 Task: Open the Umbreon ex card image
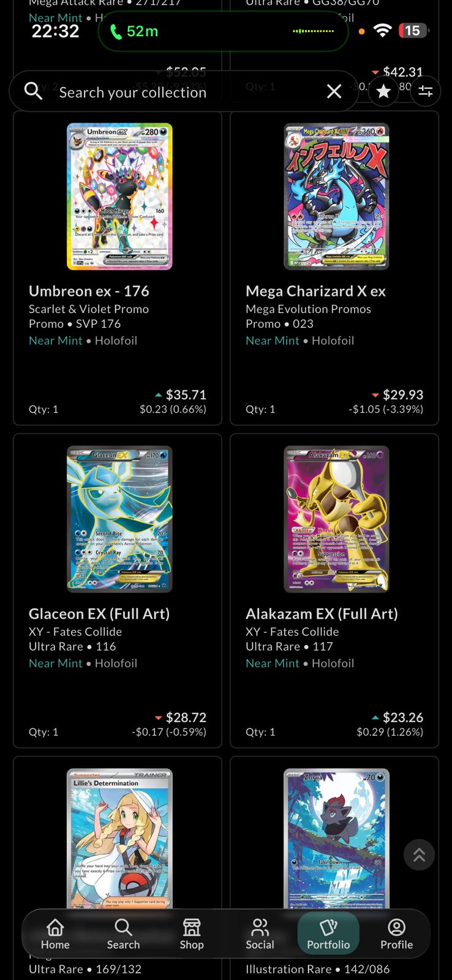pyautogui.click(x=119, y=196)
